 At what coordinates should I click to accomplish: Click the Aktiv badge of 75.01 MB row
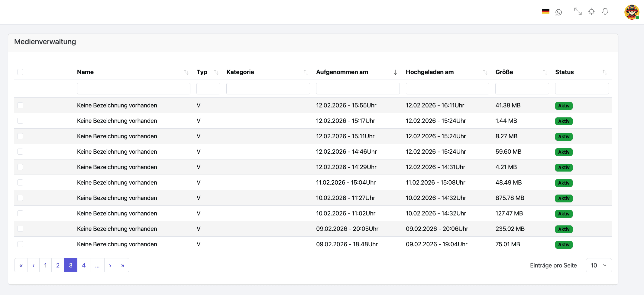[564, 244]
